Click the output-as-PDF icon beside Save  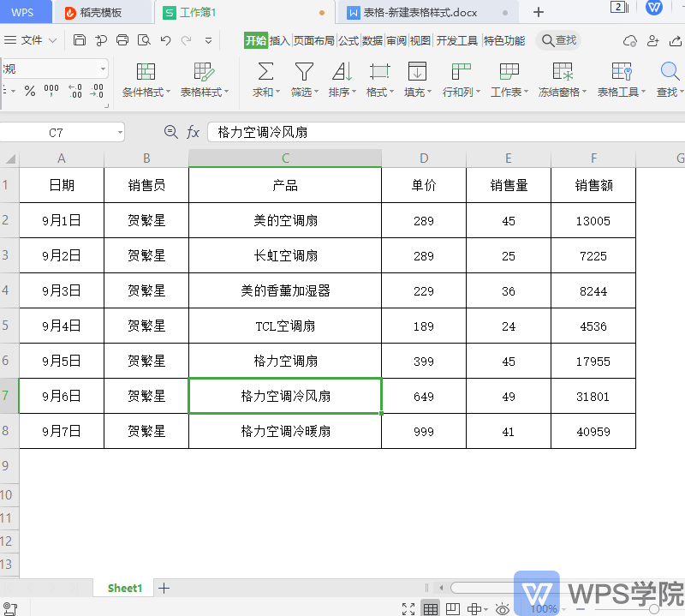point(101,40)
